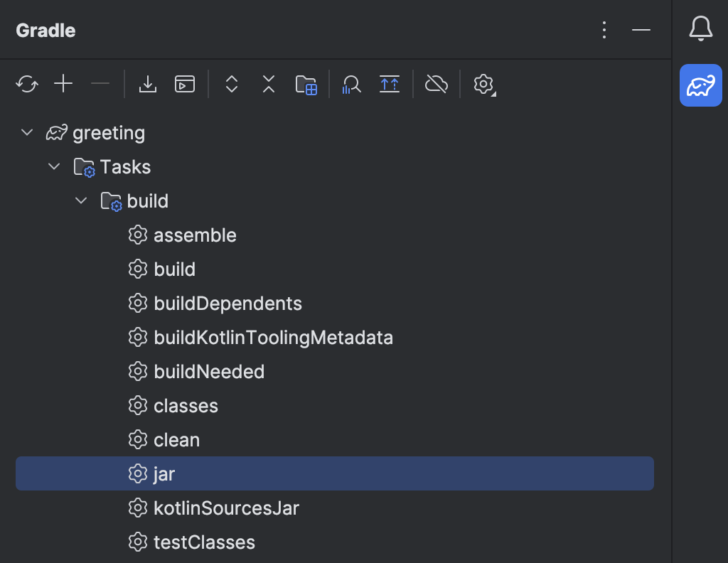Collapse all tree nodes
The image size is (728, 563).
pyautogui.click(x=268, y=84)
